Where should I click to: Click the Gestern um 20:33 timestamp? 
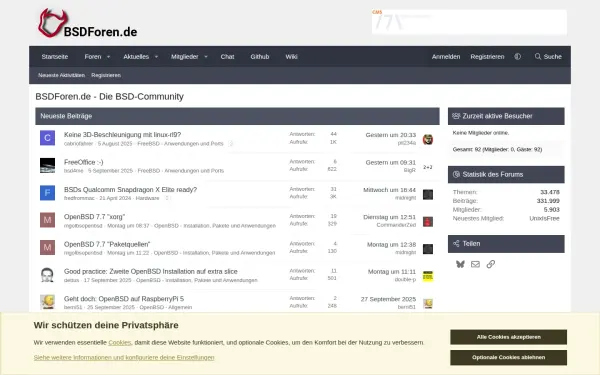(391, 135)
